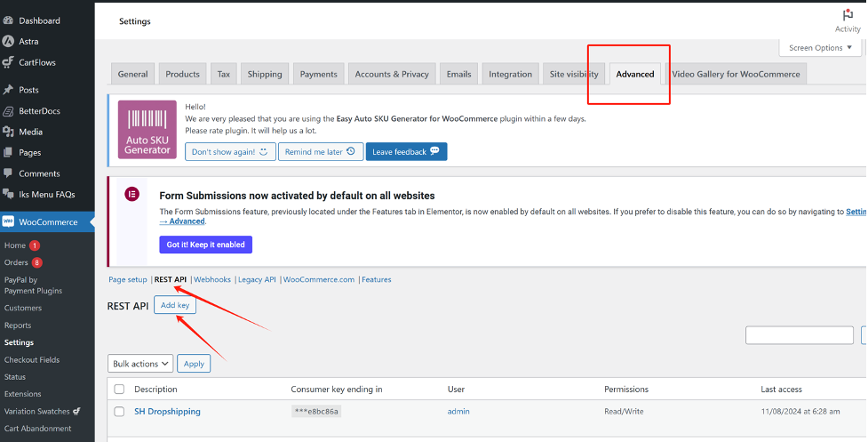
Task: Open Checkout Fields submenu item
Action: [x=32, y=360]
